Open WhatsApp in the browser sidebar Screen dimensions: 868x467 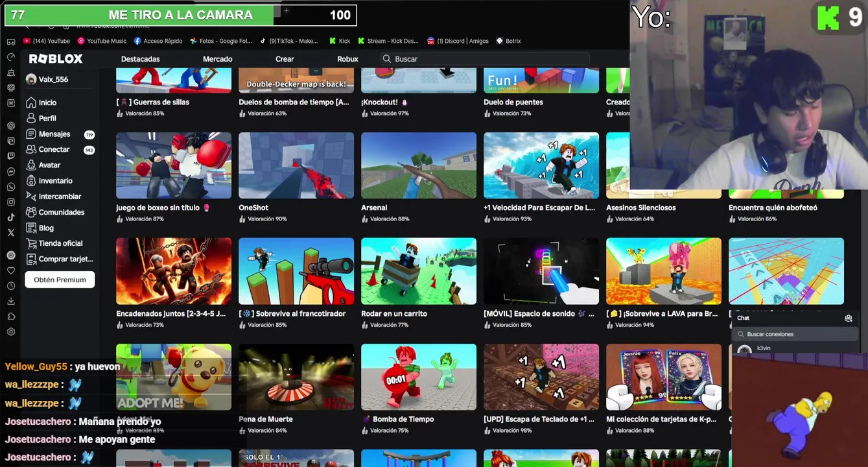(x=11, y=187)
